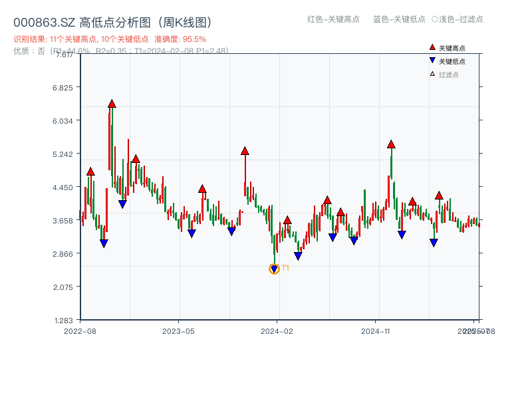Click the 优质：否 parameter label
This screenshot has width=532, height=399.
(26, 51)
